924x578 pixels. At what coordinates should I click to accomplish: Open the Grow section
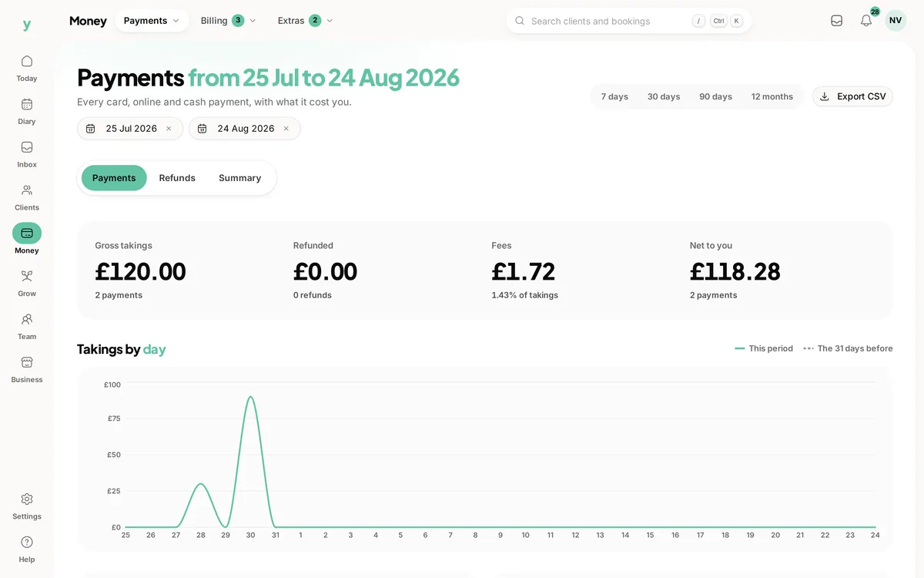(x=27, y=284)
